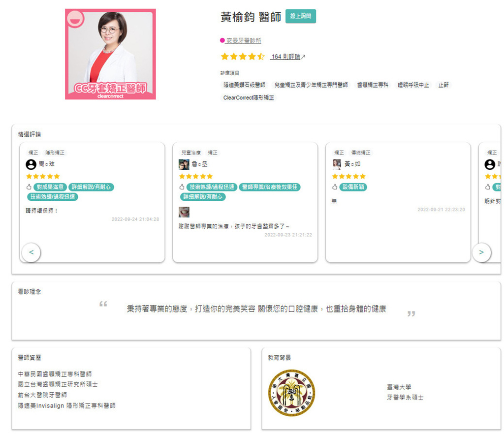Click the thumbs-up icon in the third review
Image resolution: width=504 pixels, height=434 pixels.
tap(335, 186)
